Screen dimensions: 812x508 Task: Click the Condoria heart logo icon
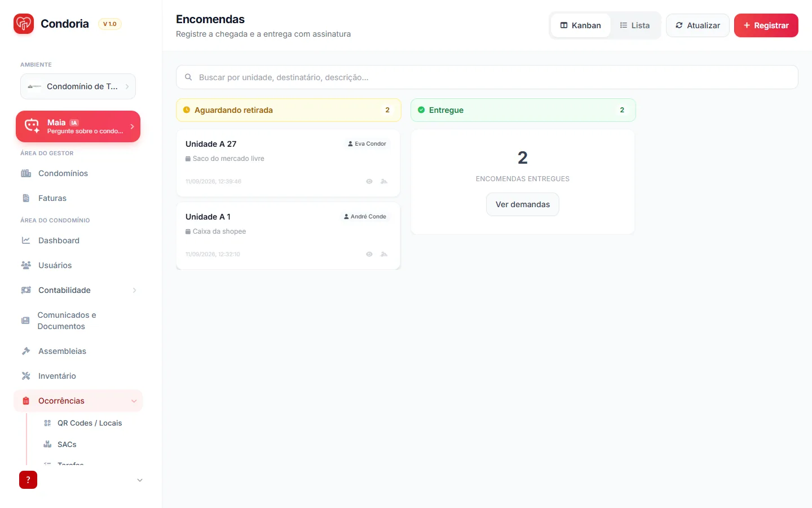coord(24,24)
